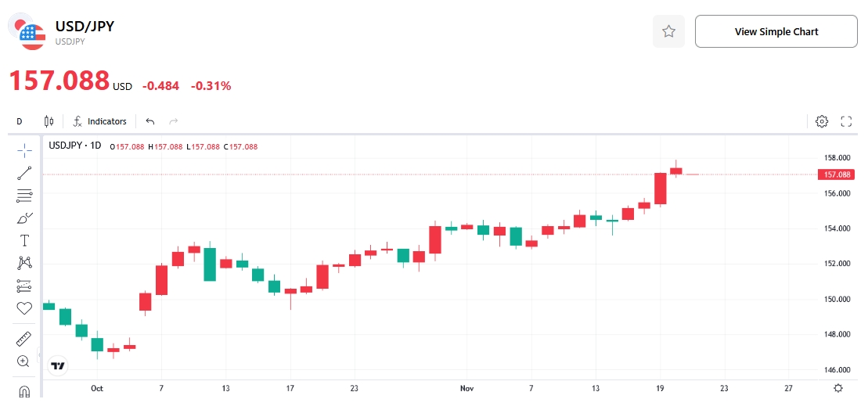Select the brush drawing tool
The width and height of the screenshot is (868, 410).
tap(24, 218)
